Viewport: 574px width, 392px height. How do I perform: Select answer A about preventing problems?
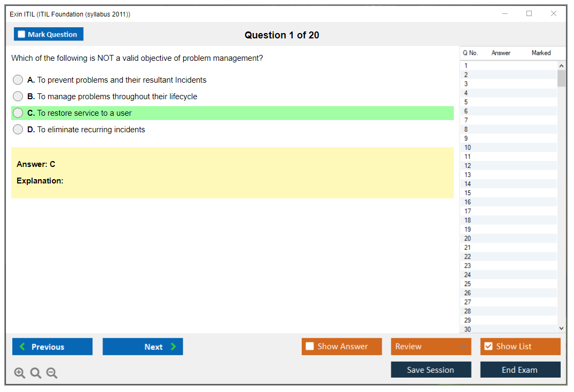(x=18, y=80)
